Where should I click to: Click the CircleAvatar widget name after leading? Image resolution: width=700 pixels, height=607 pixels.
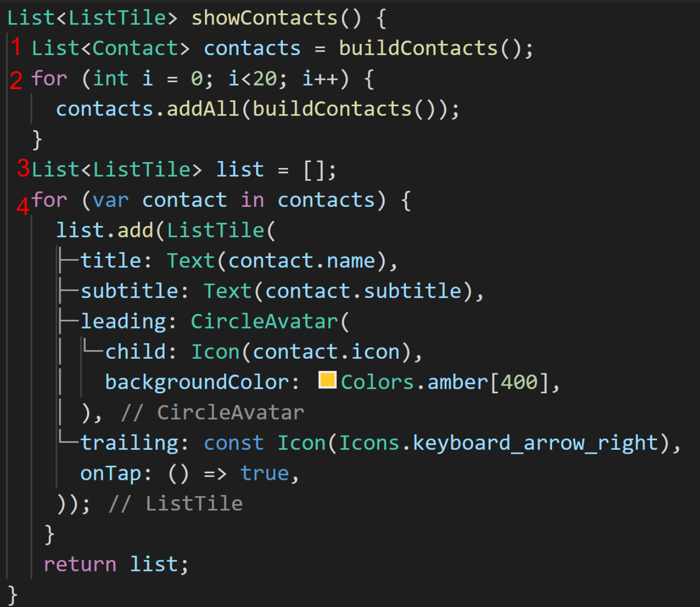pos(264,321)
